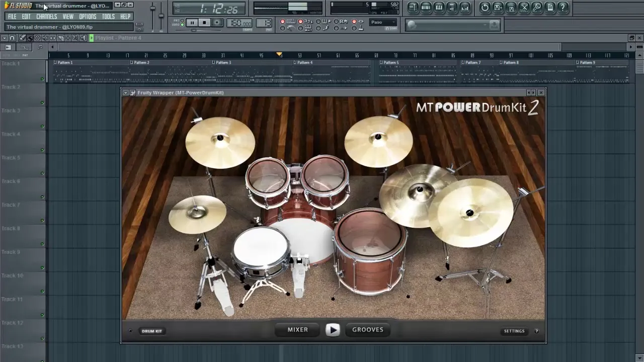
Task: Click the undo circular arrow icon
Action: [x=485, y=8]
